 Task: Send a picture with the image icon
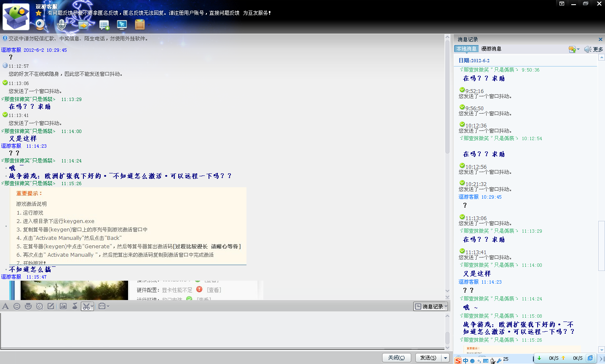point(63,306)
